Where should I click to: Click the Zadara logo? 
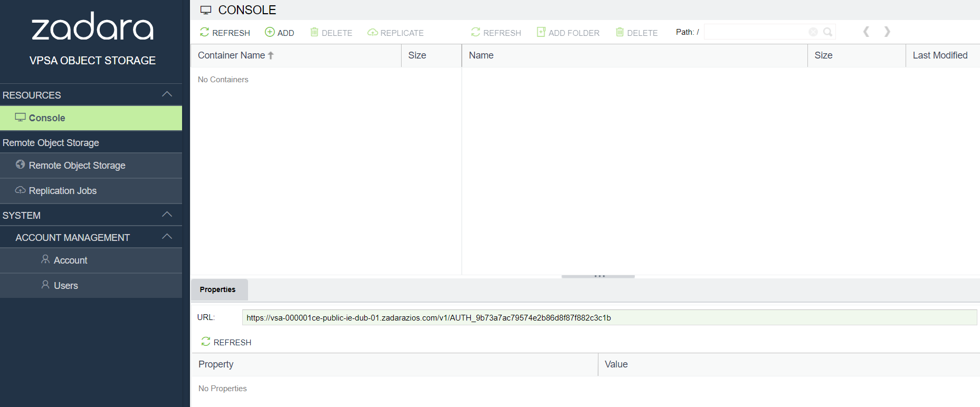(x=92, y=26)
